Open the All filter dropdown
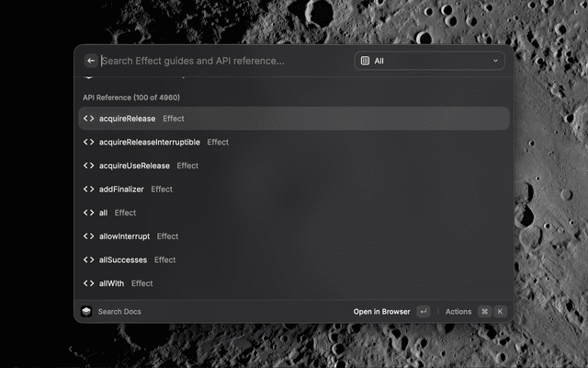The image size is (588, 368). click(x=429, y=61)
